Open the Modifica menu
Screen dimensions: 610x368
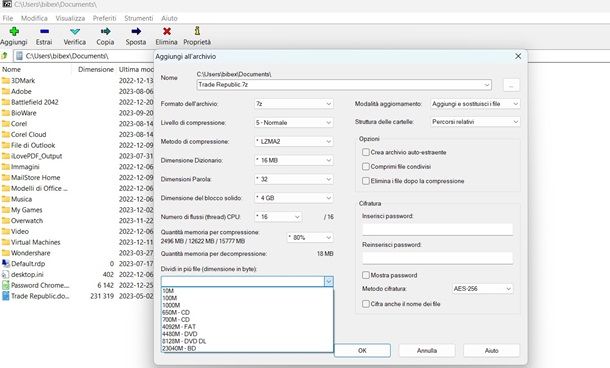click(x=34, y=18)
